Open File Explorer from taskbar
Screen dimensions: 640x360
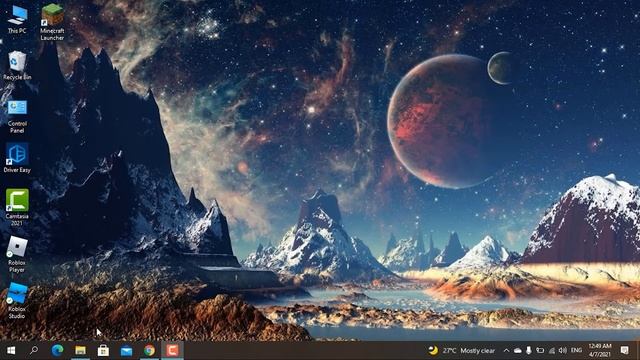(x=80, y=351)
